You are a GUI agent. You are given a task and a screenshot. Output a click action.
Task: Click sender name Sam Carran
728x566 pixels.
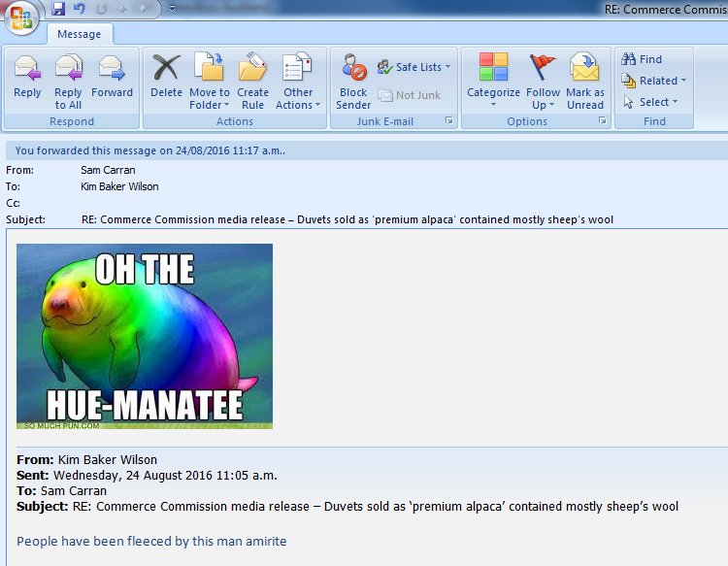pyautogui.click(x=108, y=171)
